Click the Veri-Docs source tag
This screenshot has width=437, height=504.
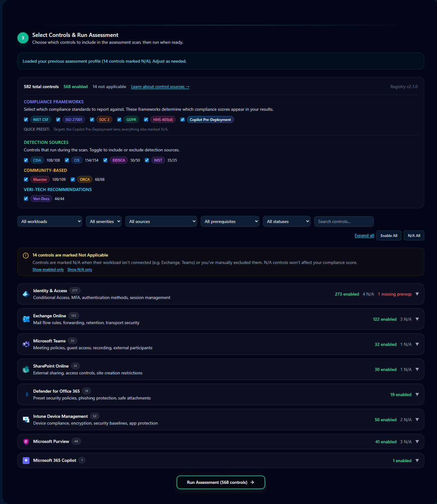click(41, 198)
